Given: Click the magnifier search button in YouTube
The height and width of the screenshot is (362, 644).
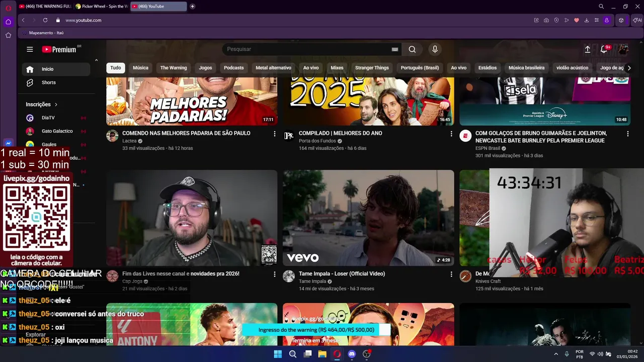Looking at the screenshot, I should 412,49.
